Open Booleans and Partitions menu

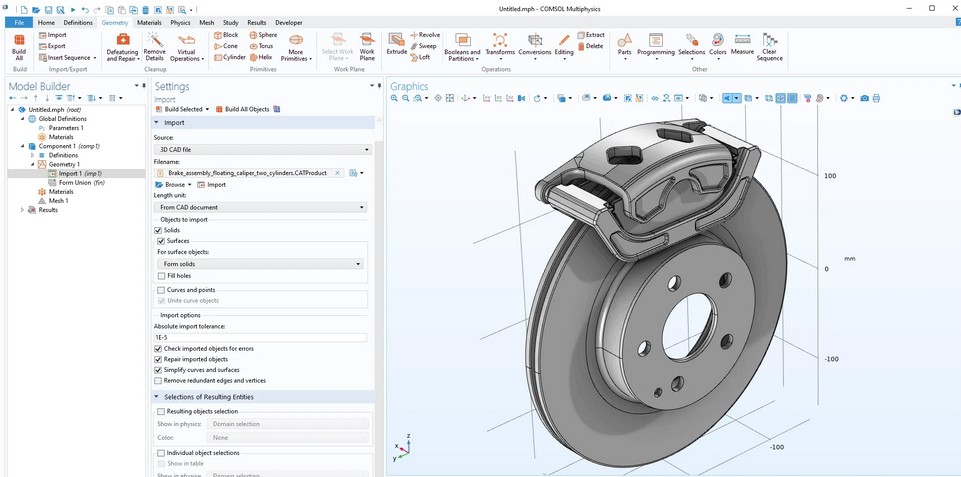(462, 46)
